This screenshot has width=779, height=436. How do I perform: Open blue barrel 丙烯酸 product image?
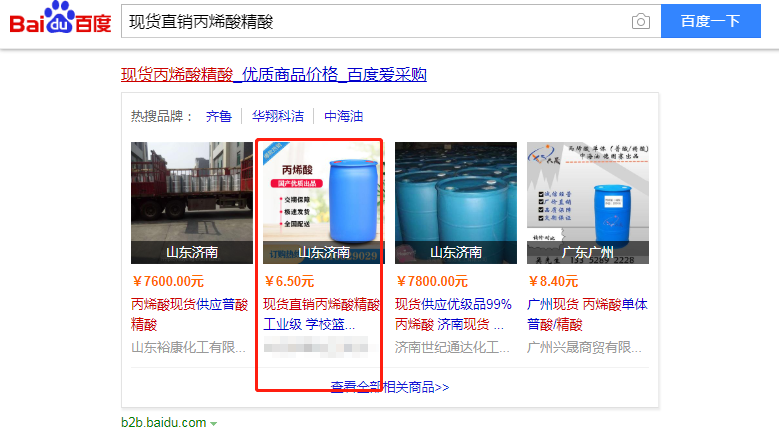pyautogui.click(x=323, y=203)
